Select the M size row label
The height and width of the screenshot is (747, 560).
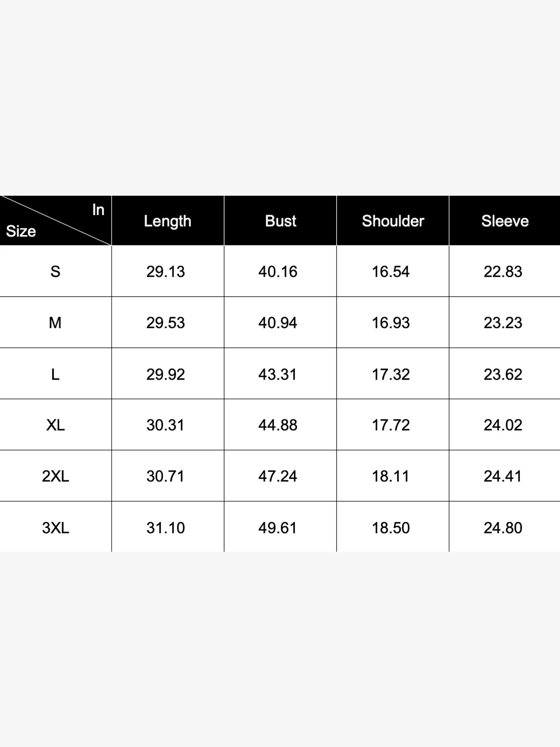tap(55, 323)
